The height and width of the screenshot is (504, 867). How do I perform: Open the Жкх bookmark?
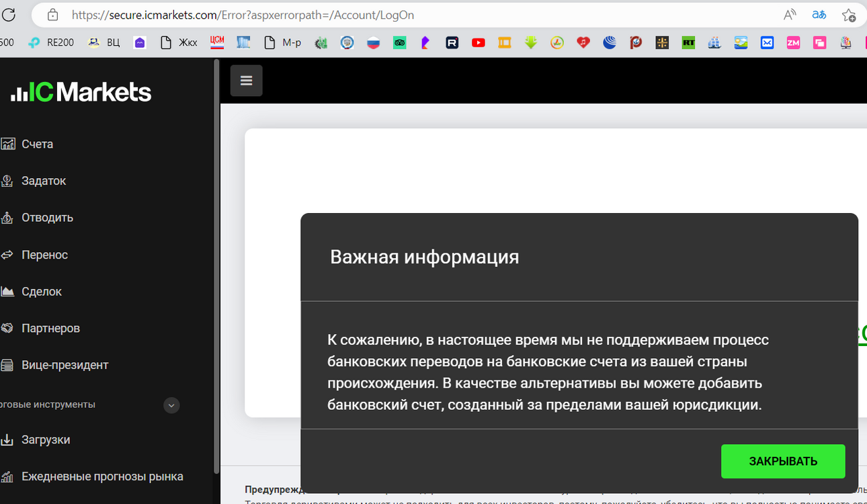(179, 42)
